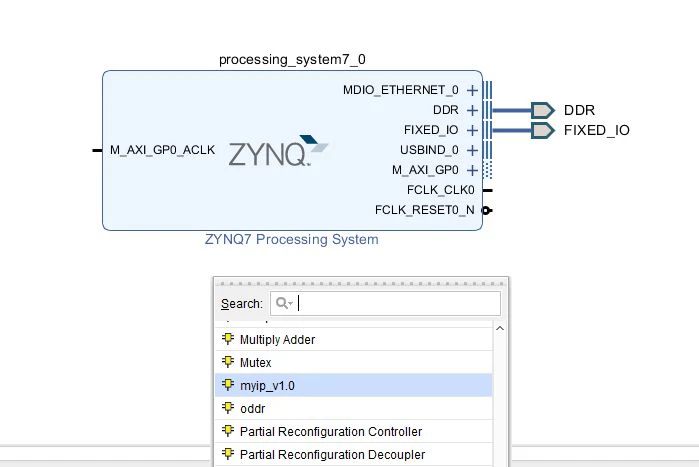The height and width of the screenshot is (467, 699).
Task: Click the Mutex IP icon
Action: pos(228,362)
